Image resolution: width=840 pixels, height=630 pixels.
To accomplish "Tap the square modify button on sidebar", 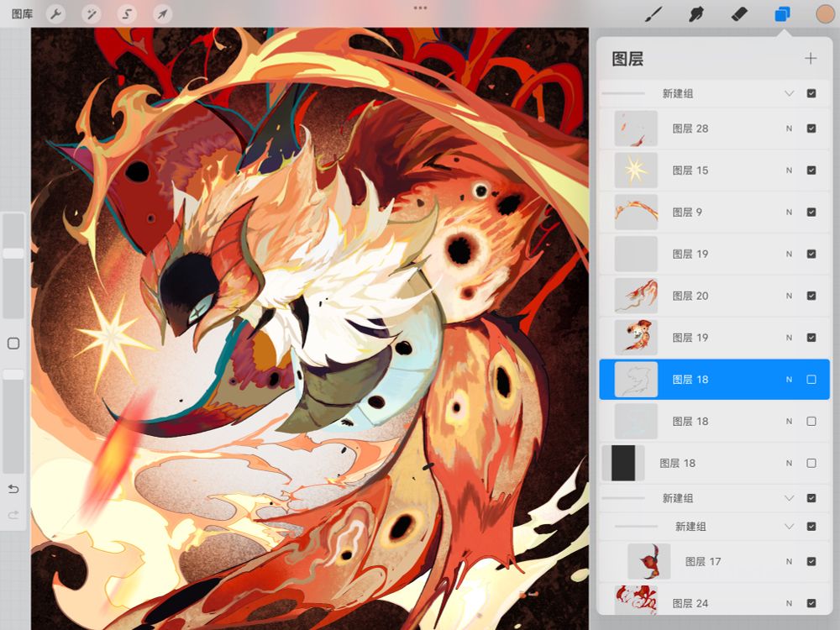I will pos(13,344).
